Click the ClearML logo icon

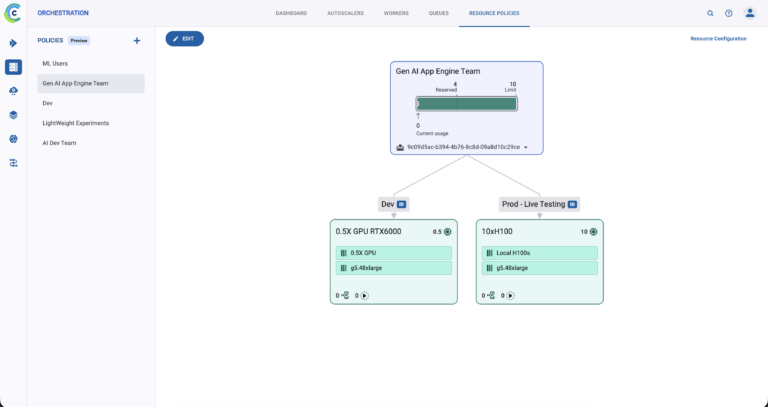(13, 13)
